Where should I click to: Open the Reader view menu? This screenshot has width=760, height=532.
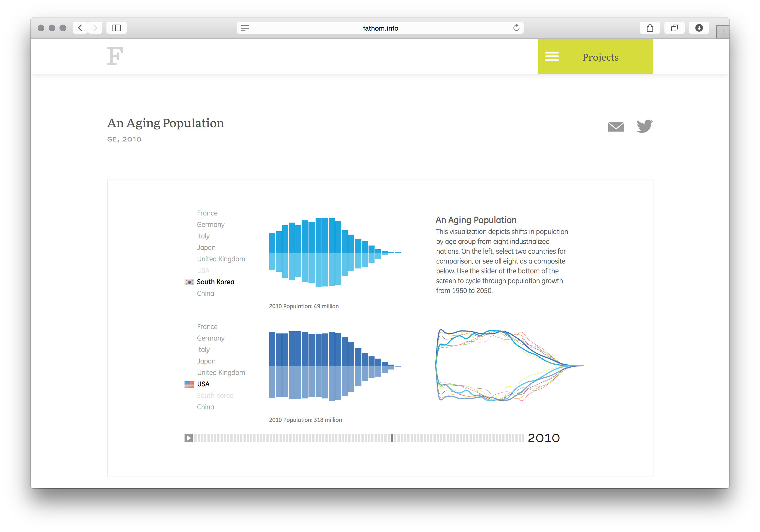click(x=245, y=28)
